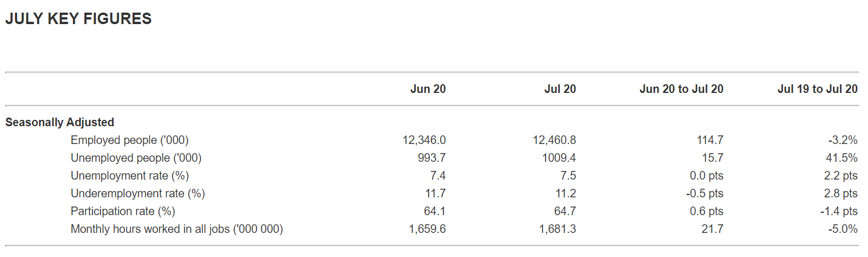Select the 114.7 employed change value
868x257 pixels.
(x=710, y=140)
